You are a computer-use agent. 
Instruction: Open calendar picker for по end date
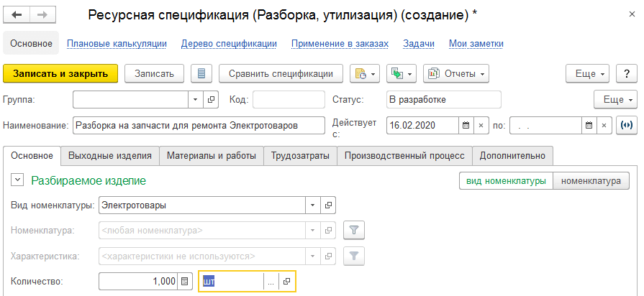click(x=589, y=126)
